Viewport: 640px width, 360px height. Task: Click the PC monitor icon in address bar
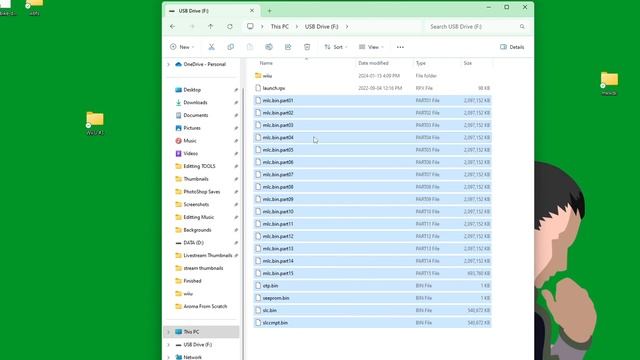point(250,27)
